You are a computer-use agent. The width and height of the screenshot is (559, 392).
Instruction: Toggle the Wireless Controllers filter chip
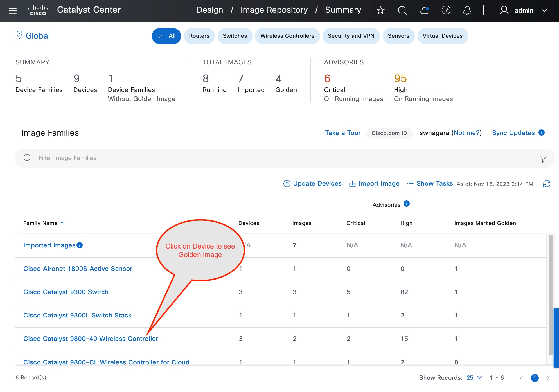287,36
